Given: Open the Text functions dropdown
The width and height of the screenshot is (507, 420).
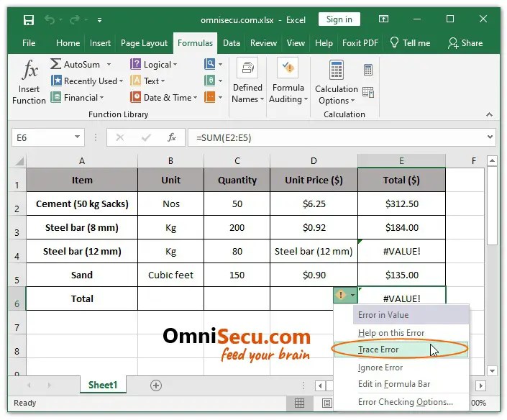Looking at the screenshot, I should pyautogui.click(x=147, y=81).
